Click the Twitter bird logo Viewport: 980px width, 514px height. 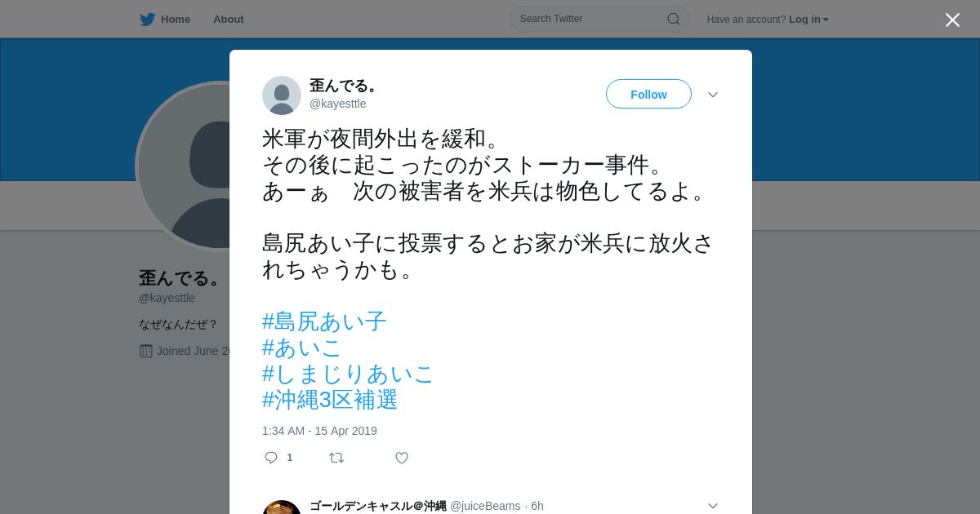click(x=147, y=20)
